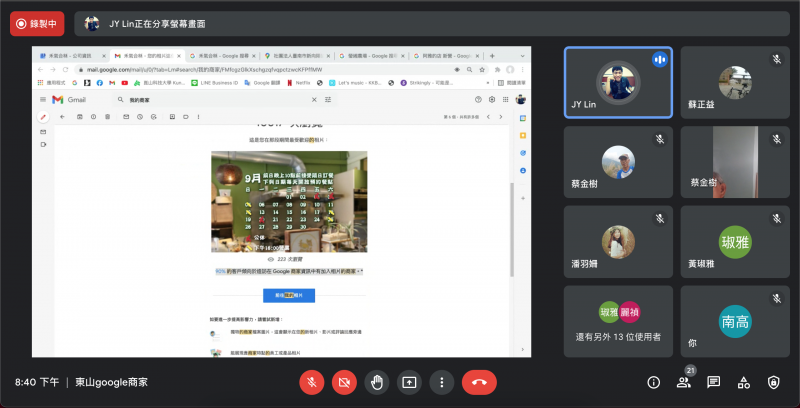Open a new Chrome tab with the plus
The height and width of the screenshot is (408, 800).
(x=492, y=56)
